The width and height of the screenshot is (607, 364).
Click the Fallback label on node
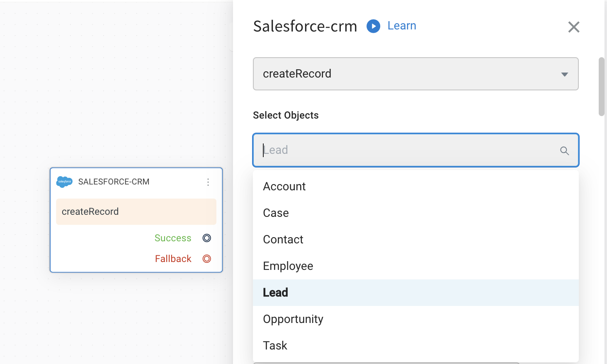[x=173, y=259]
